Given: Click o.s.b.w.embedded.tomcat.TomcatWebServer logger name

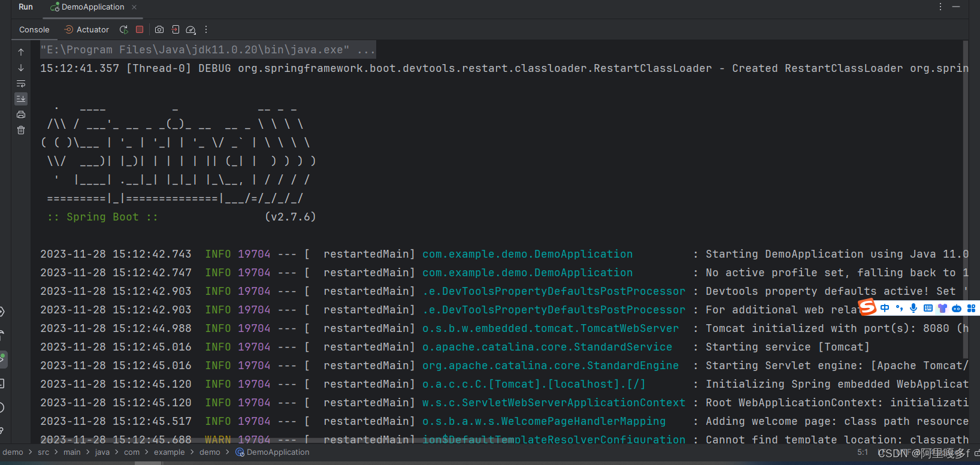Looking at the screenshot, I should coord(551,328).
